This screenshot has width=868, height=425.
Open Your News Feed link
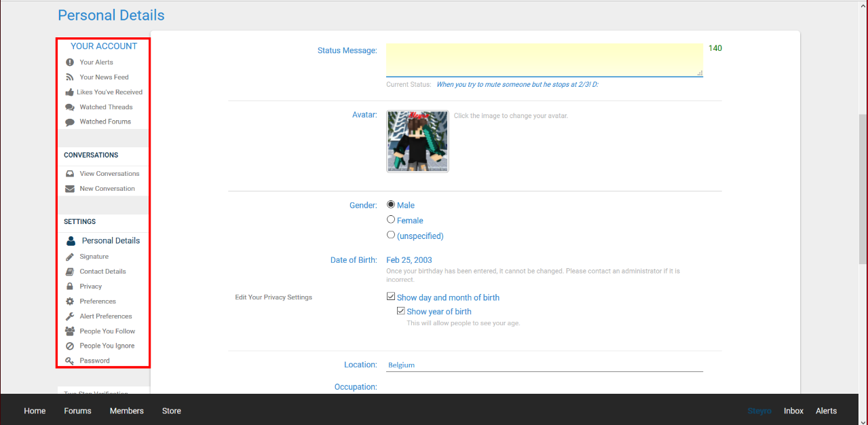coord(104,77)
